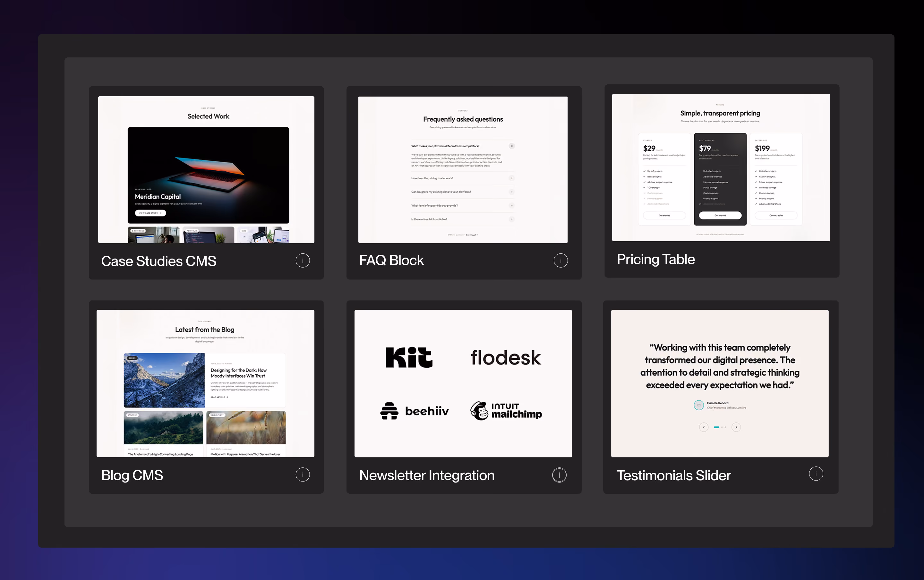The image size is (924, 580).
Task: Click the testimonial quote text
Action: [x=720, y=366]
